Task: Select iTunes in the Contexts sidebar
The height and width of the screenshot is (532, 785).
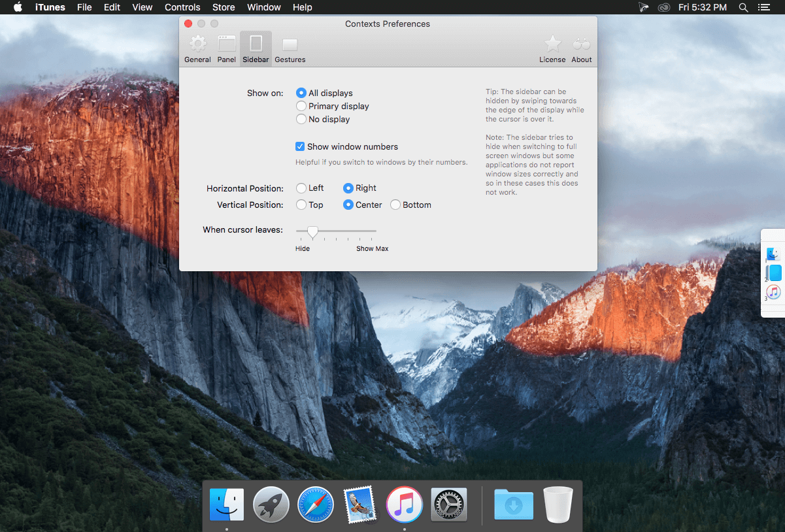Action: (773, 292)
